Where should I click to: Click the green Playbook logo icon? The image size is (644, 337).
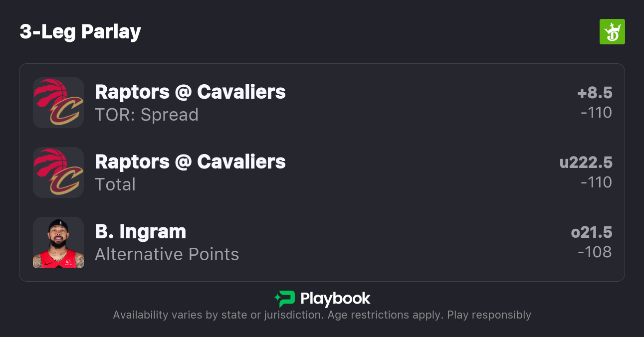tap(285, 299)
